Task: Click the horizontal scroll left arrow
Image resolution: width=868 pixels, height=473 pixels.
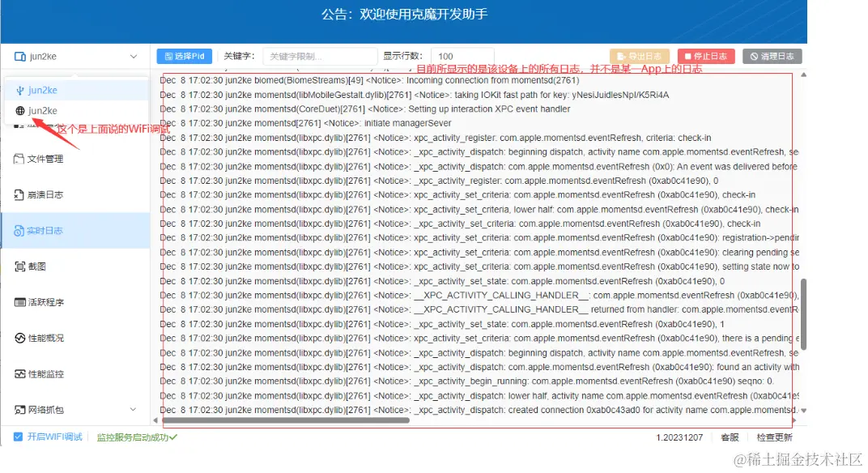Action: (155, 420)
